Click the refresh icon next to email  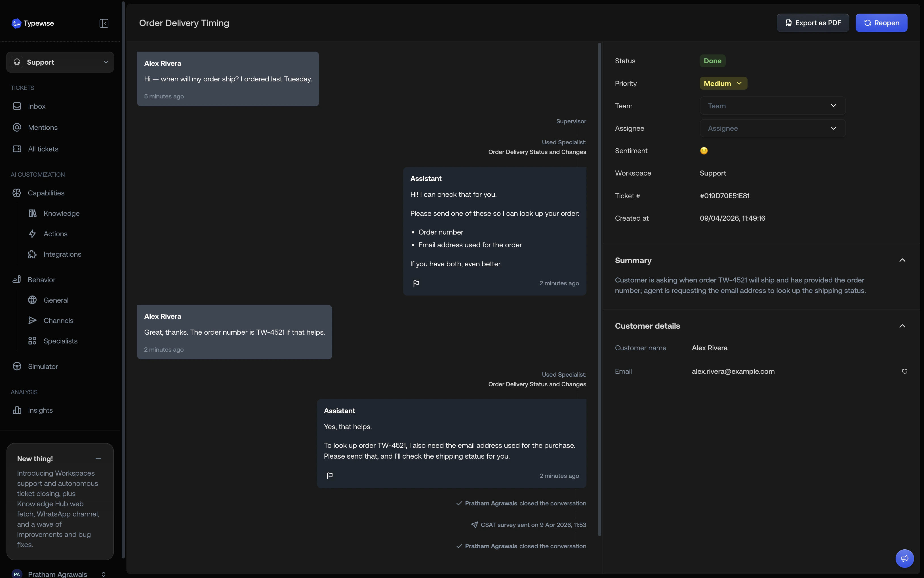coord(904,371)
